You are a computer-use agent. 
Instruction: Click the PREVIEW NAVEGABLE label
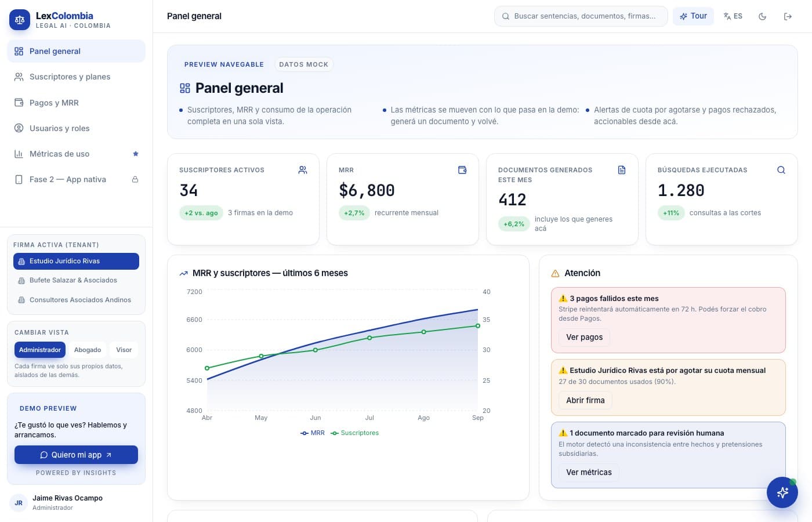click(x=224, y=64)
